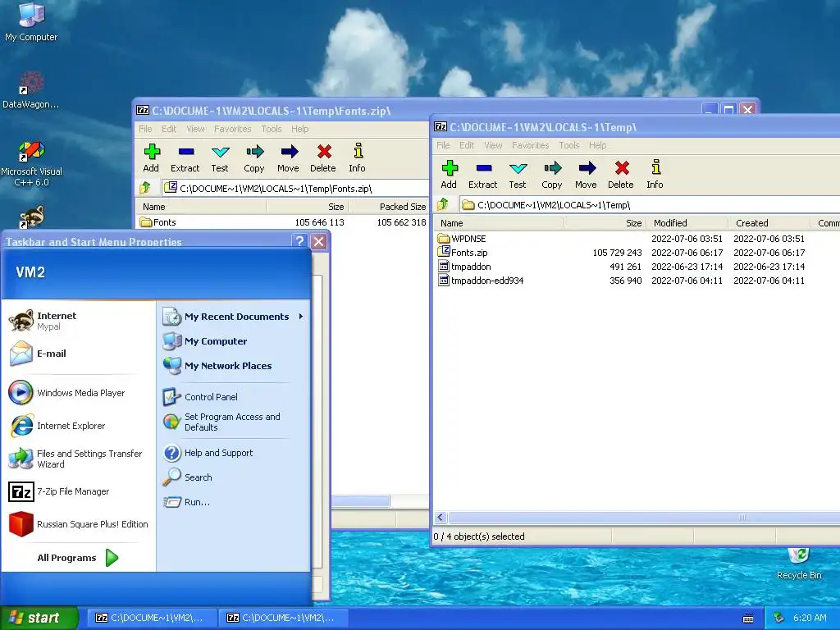Open Recycle Bin on desktop
Viewport: 840px width, 630px height.
pyautogui.click(x=799, y=564)
